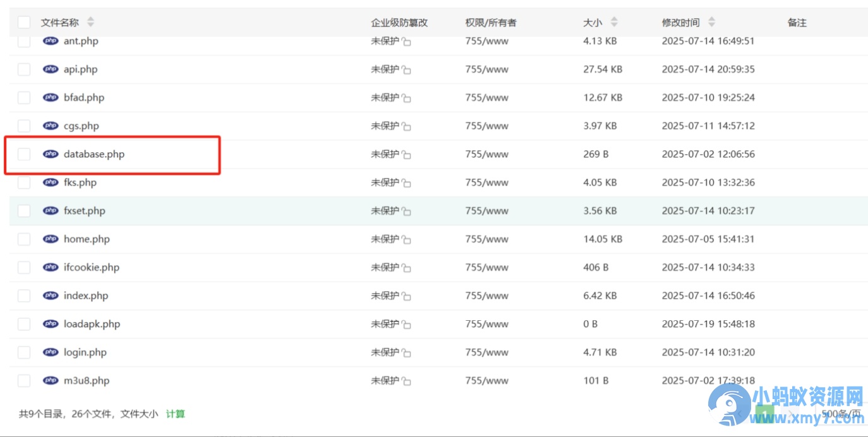Sort files by the 大小 column arrows
This screenshot has height=437, width=868.
(613, 23)
